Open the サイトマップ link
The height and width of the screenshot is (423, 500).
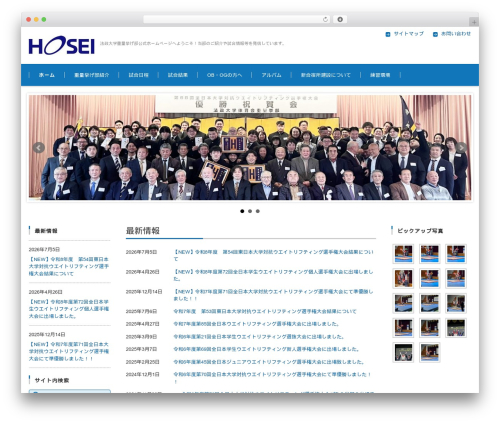(409, 34)
